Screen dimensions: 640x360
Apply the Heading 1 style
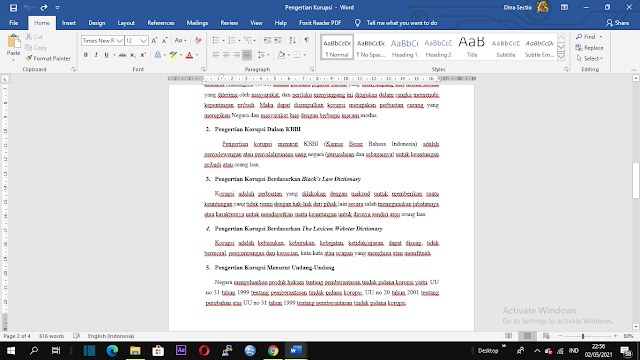point(404,47)
